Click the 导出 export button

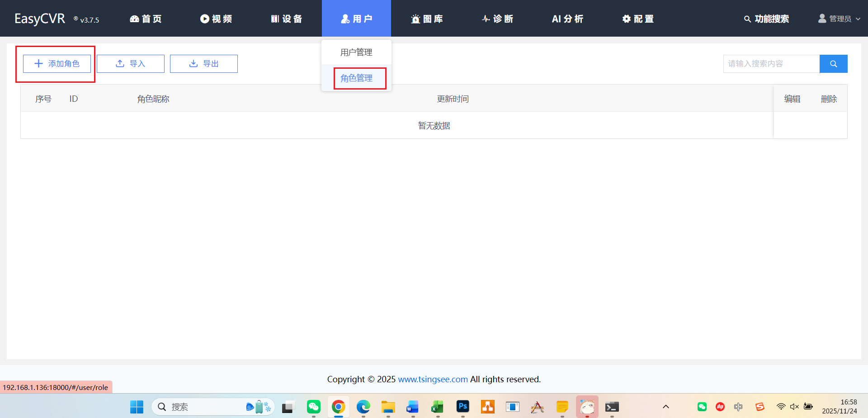[x=203, y=63]
